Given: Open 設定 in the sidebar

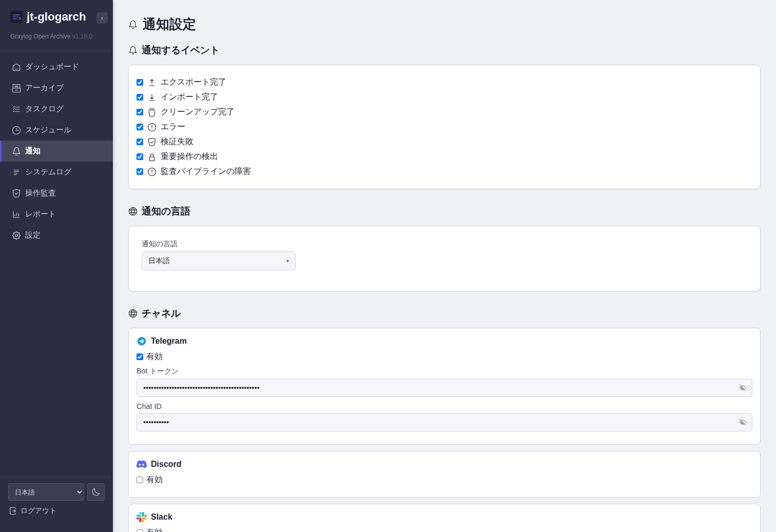Looking at the screenshot, I should point(56,235).
